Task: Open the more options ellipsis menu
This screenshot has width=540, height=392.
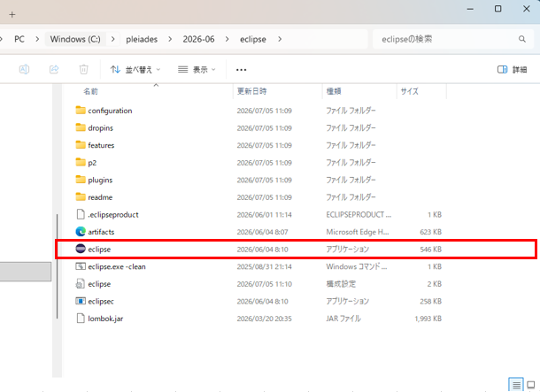Action: click(x=241, y=70)
